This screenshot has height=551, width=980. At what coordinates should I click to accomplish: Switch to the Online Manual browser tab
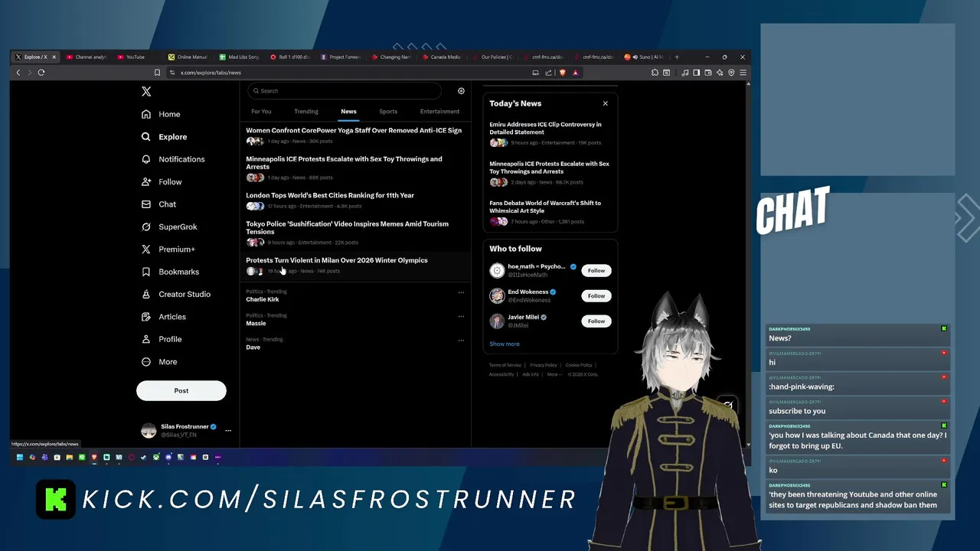(188, 57)
